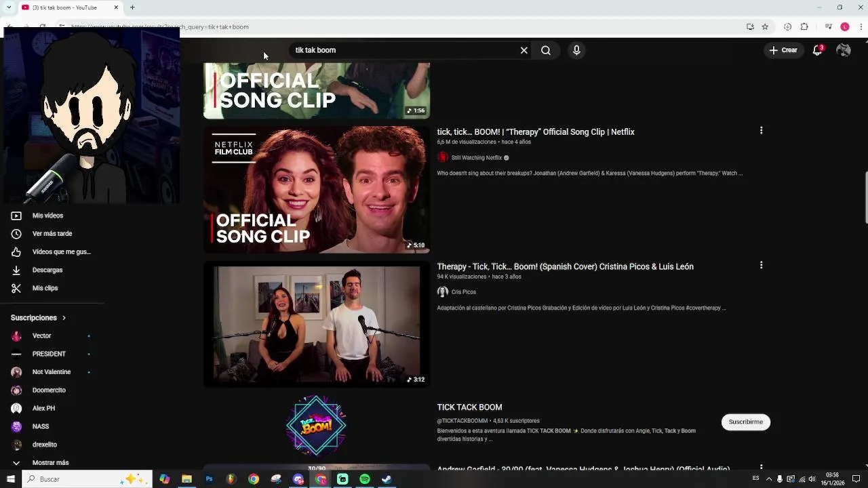Open more options for Spanish Cover video
The image size is (868, 488).
point(761,265)
